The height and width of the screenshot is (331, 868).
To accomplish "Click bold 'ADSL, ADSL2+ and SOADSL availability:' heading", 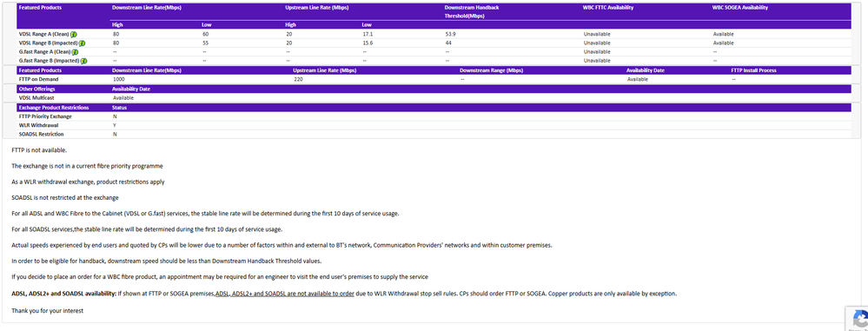I will pos(63,294).
